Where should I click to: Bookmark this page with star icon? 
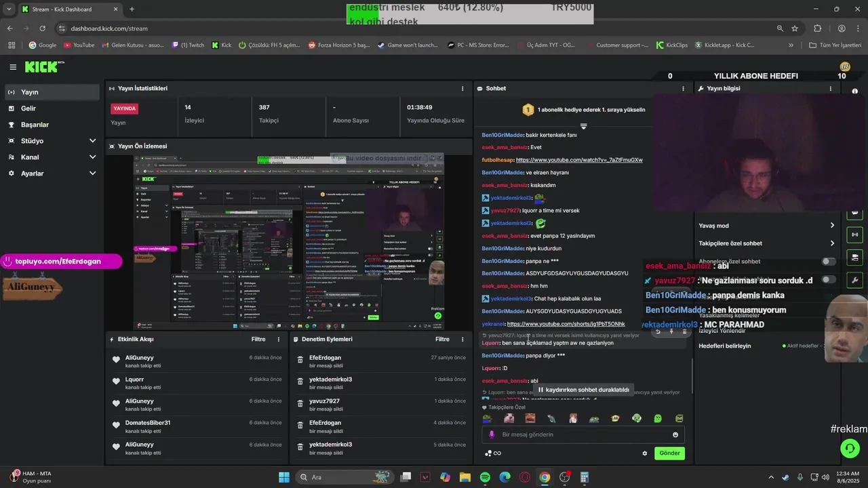795,28
